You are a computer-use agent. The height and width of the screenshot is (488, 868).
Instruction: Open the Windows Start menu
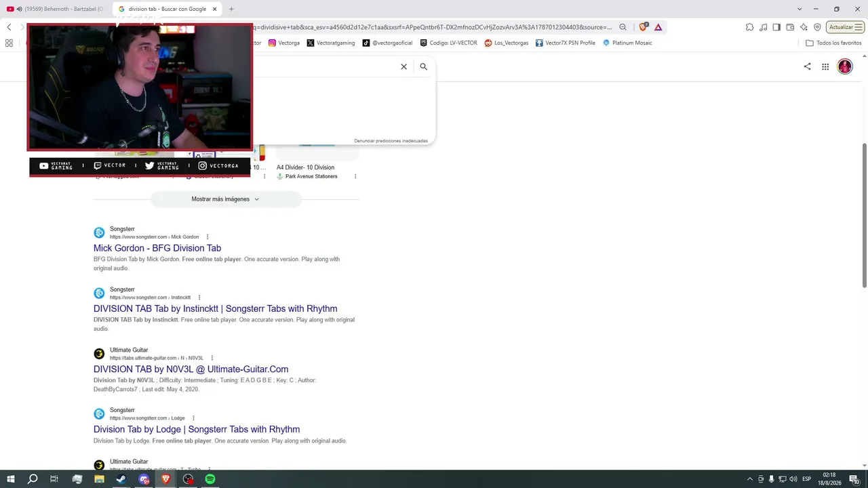tap(11, 479)
